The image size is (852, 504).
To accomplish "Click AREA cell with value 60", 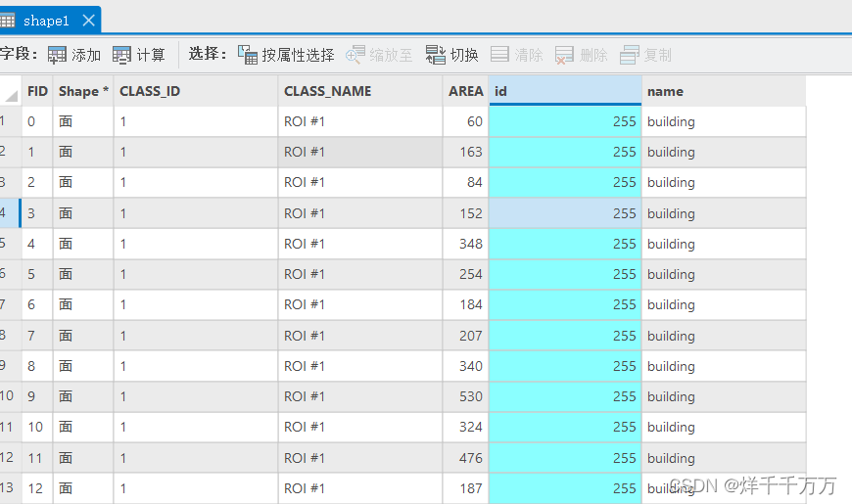I will pos(466,121).
